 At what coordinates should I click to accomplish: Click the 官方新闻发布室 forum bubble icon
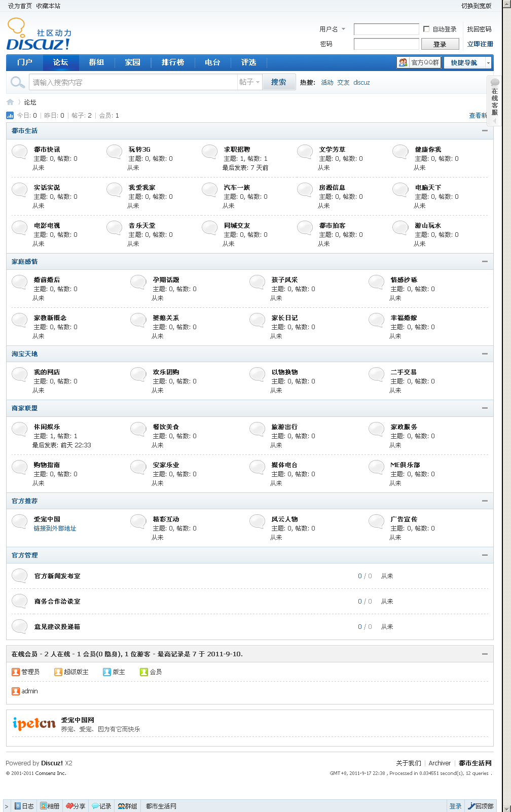(20, 576)
